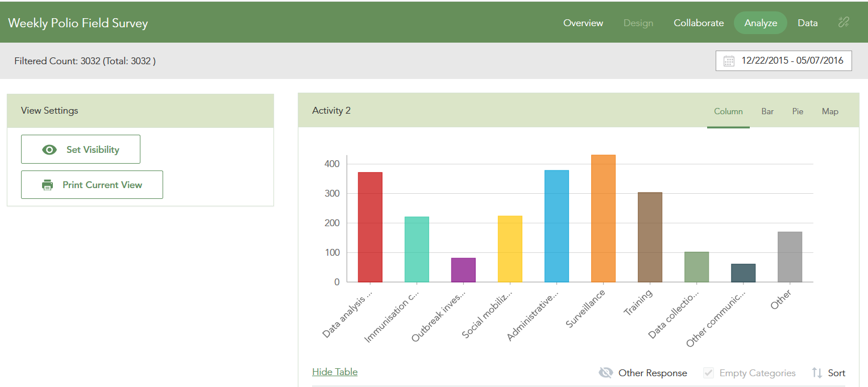This screenshot has width=868, height=387.
Task: Select the Analyze tab in header
Action: (761, 23)
